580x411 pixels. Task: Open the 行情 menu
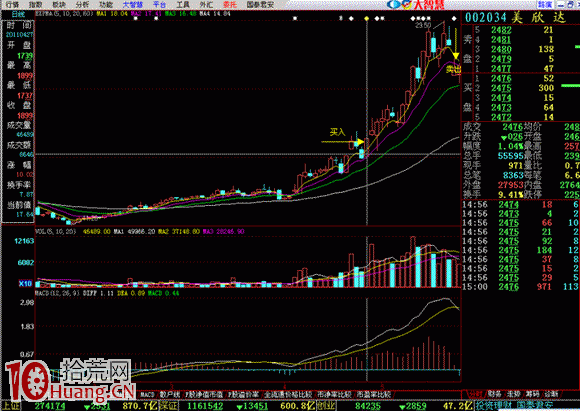tap(12, 5)
